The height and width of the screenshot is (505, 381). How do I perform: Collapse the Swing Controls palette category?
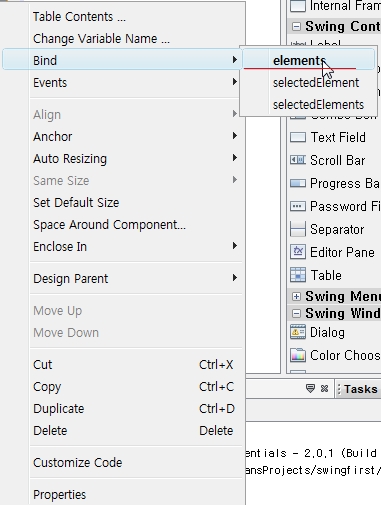coord(296,26)
